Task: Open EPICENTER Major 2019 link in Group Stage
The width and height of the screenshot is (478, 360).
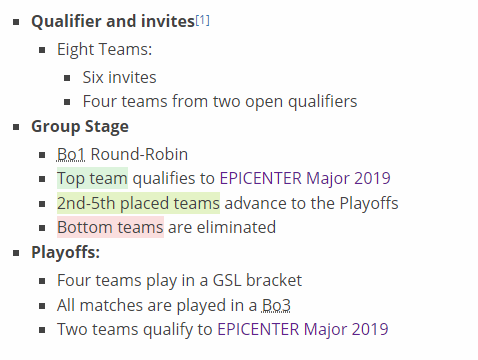Action: 305,178
